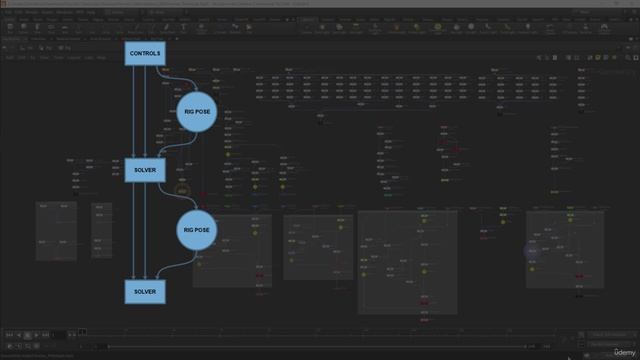Open the Render menu

pos(31,12)
